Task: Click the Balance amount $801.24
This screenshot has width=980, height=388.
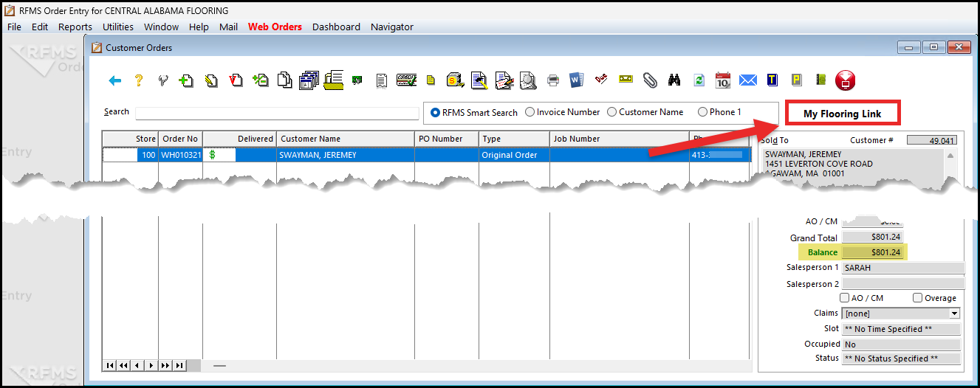Action: (873, 252)
